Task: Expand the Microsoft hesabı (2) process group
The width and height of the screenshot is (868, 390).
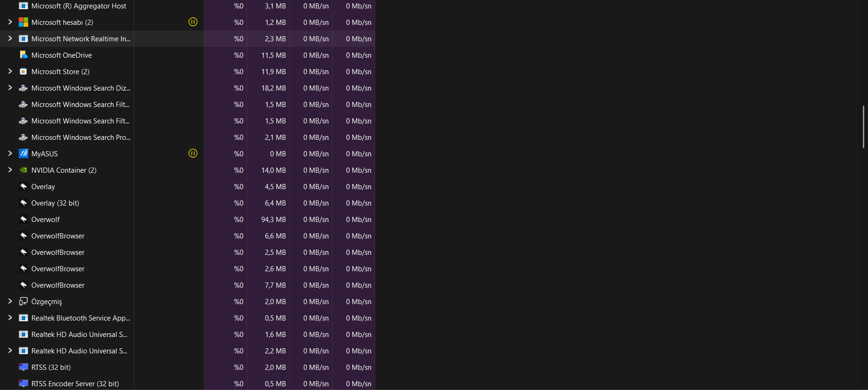Action: pos(10,22)
